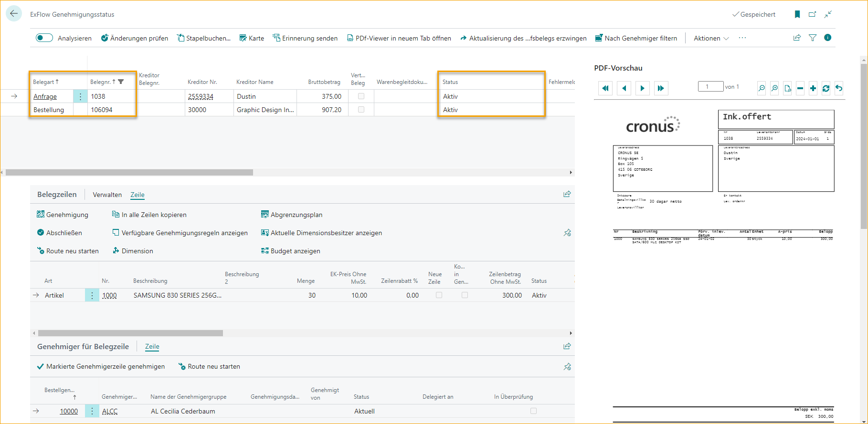Open row menu for Anfrage row
This screenshot has height=424, width=868.
coord(80,96)
